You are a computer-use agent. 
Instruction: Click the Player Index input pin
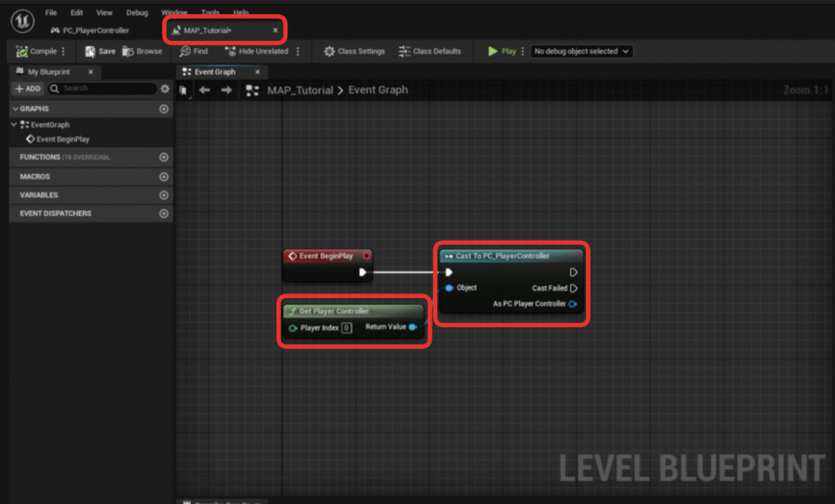(x=293, y=327)
